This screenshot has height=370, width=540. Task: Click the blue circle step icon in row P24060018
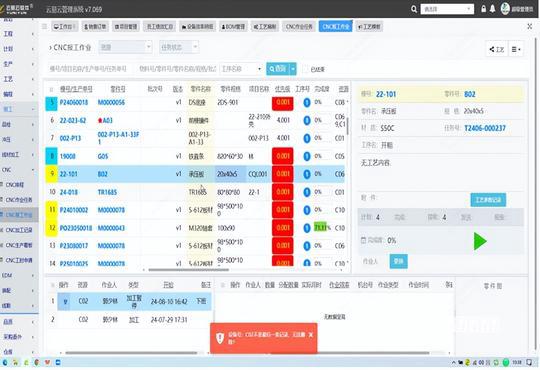click(x=307, y=102)
